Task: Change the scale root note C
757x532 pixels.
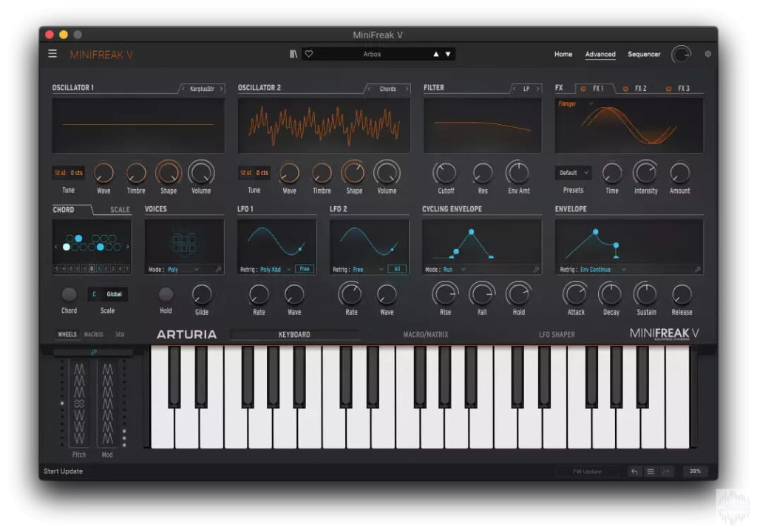Action: point(94,294)
